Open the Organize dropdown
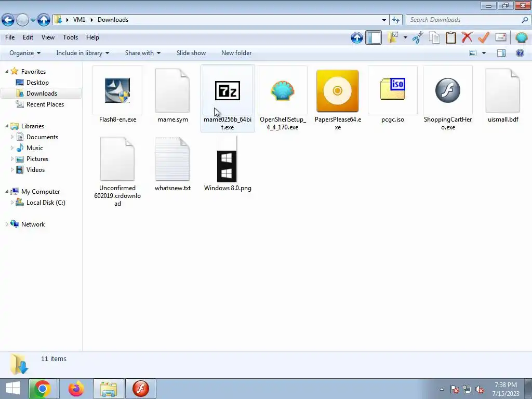 coord(25,53)
